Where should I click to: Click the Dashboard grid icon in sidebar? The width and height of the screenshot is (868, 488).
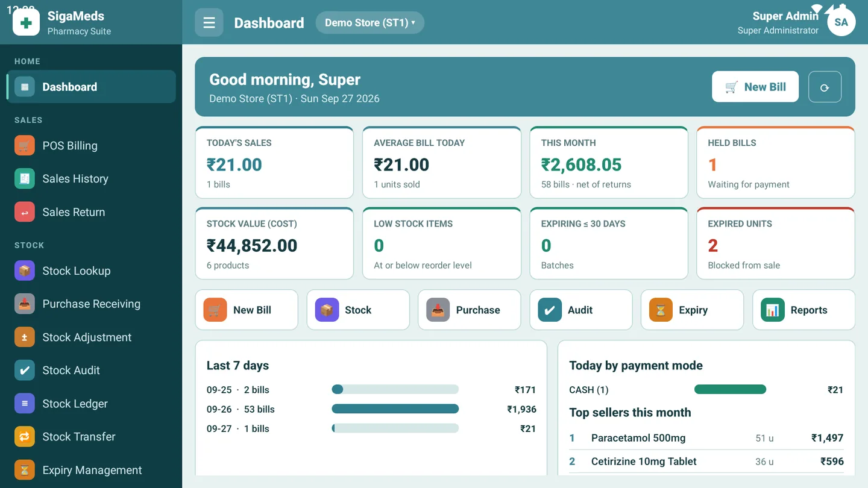point(25,87)
